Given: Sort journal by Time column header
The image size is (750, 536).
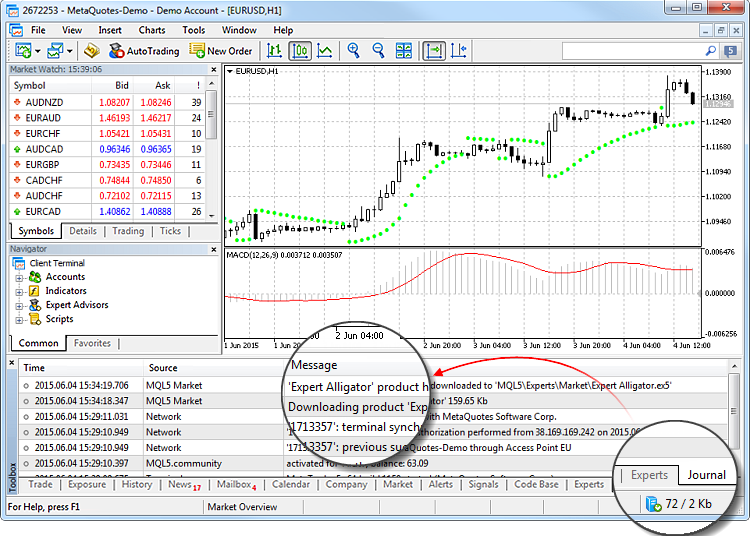Looking at the screenshot, I should click(x=81, y=368).
